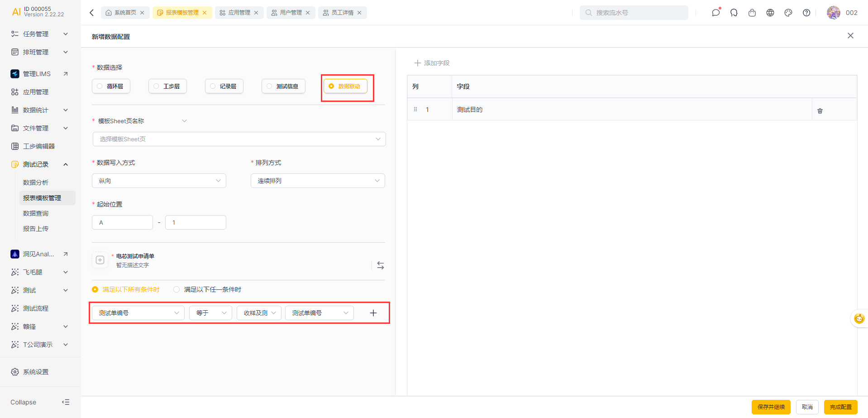Open 洞见Anal... external link arrow
The height and width of the screenshot is (418, 868).
click(x=66, y=254)
